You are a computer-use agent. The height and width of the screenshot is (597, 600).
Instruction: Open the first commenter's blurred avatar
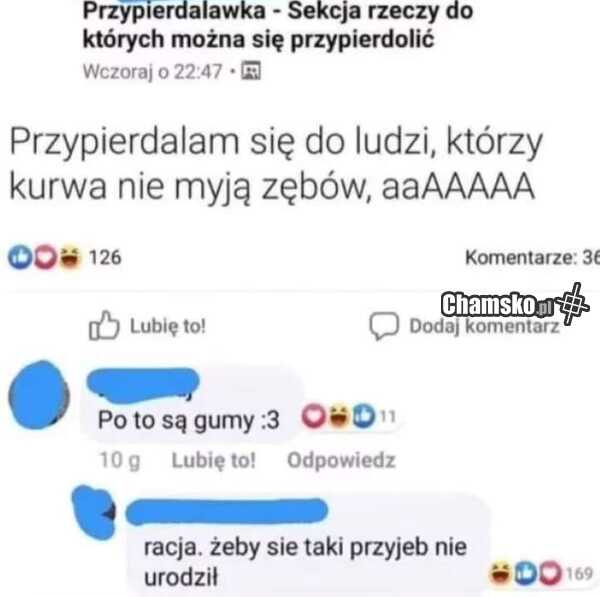click(x=39, y=394)
